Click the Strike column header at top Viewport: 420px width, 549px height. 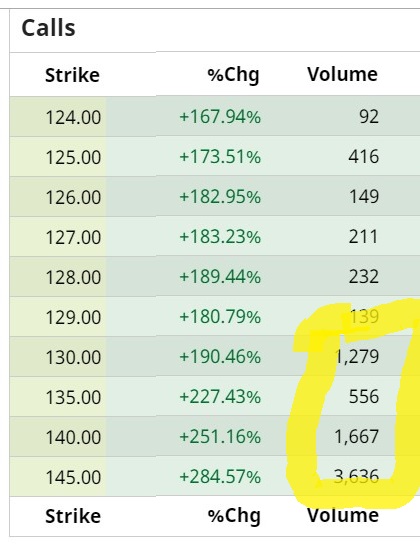pyautogui.click(x=72, y=75)
